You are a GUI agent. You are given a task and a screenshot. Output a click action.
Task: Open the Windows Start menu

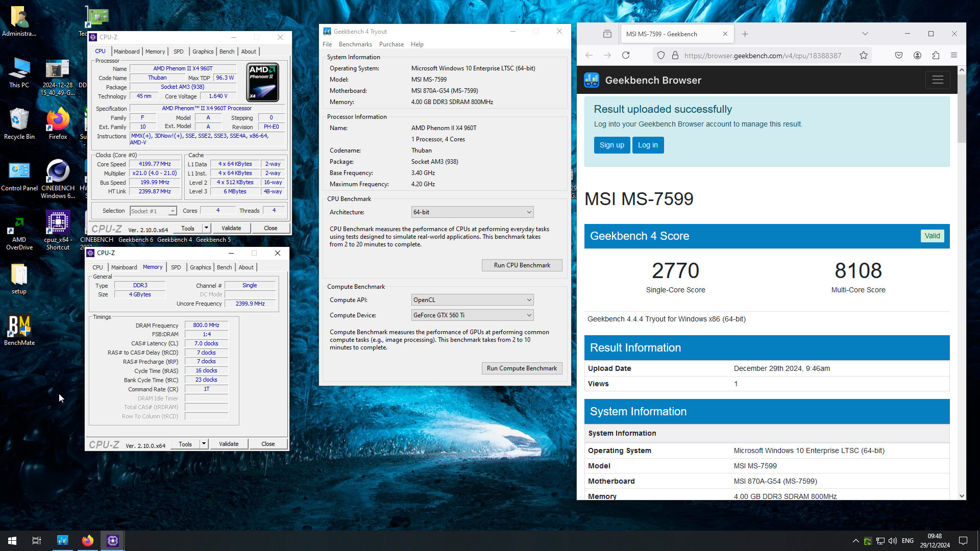[12, 541]
